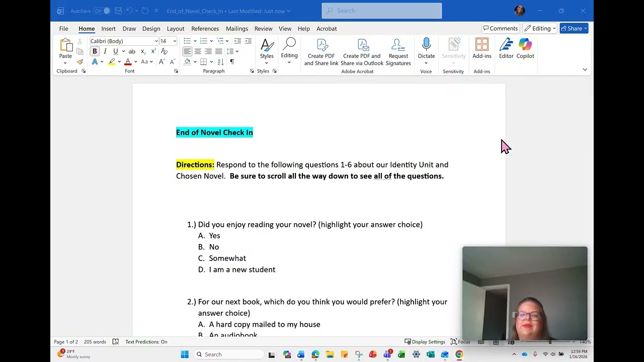The width and height of the screenshot is (644, 362).
Task: Open the Dictate options dropdown
Action: coord(426,63)
